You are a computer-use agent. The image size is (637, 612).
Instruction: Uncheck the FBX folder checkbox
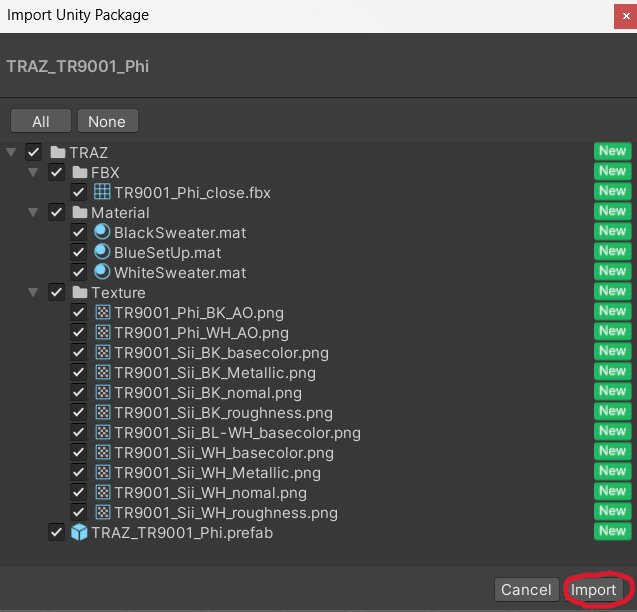(56, 172)
